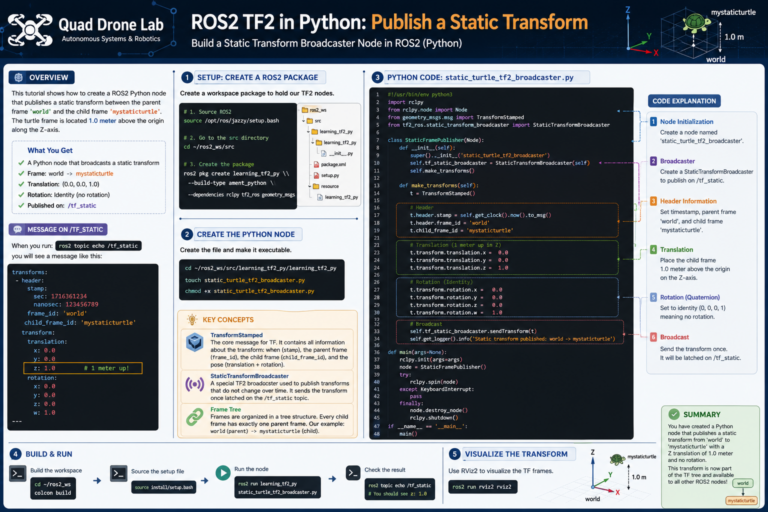768x512 pixels.
Task: Click the ros2 run rviz2 rviz2 command box
Action: (482, 487)
